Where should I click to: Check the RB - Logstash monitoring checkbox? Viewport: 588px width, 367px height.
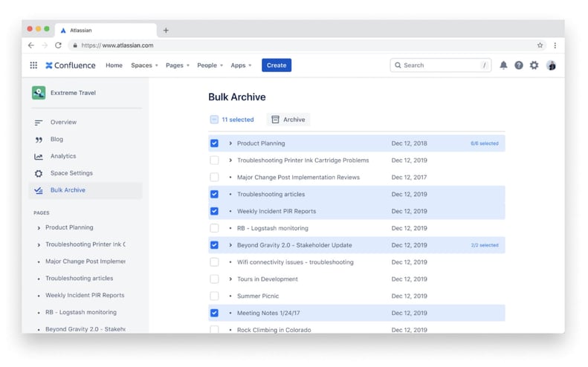click(214, 228)
